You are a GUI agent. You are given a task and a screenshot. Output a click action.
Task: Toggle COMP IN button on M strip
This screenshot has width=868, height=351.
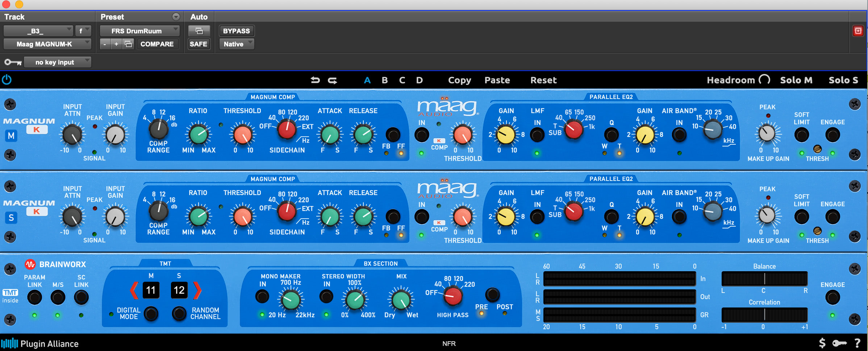pos(422,135)
